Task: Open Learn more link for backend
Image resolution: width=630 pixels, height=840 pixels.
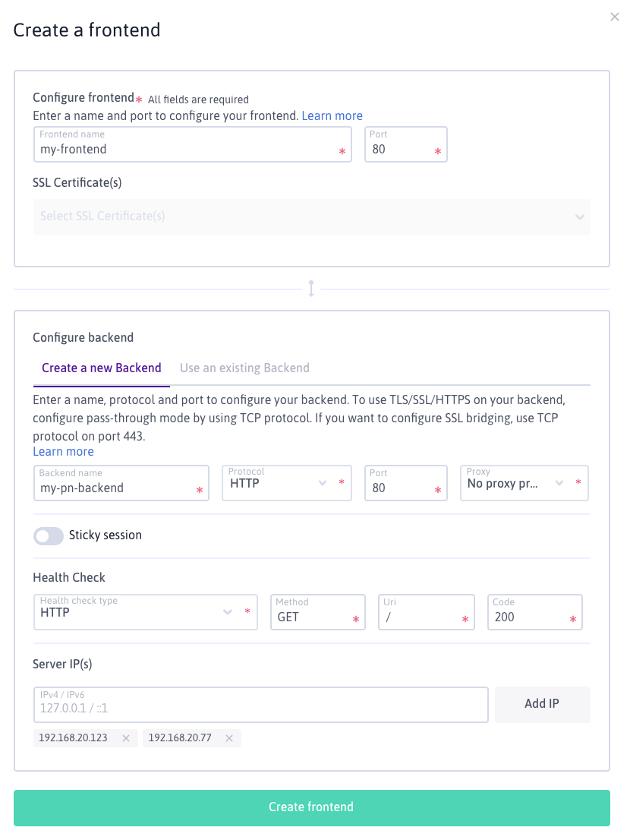Action: tap(64, 452)
